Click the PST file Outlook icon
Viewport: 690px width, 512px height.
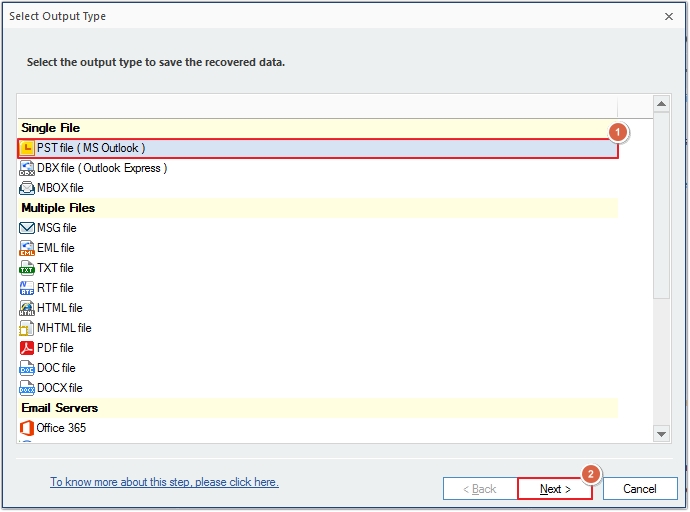27,148
